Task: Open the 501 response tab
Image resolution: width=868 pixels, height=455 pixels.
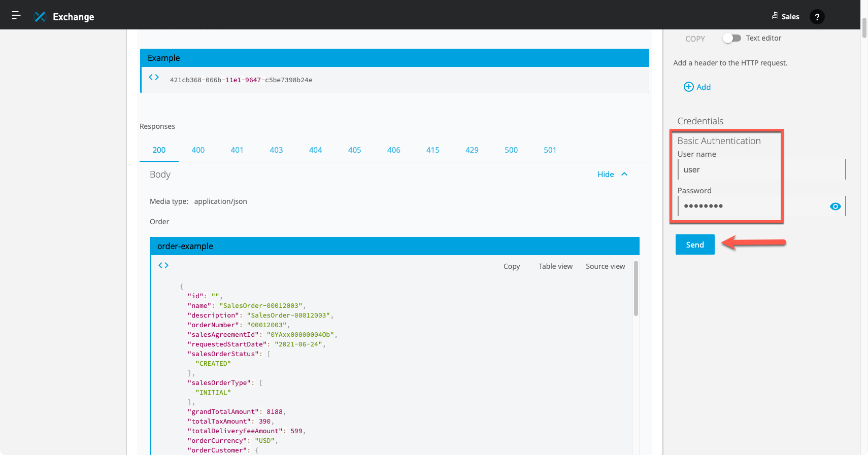Action: click(550, 150)
